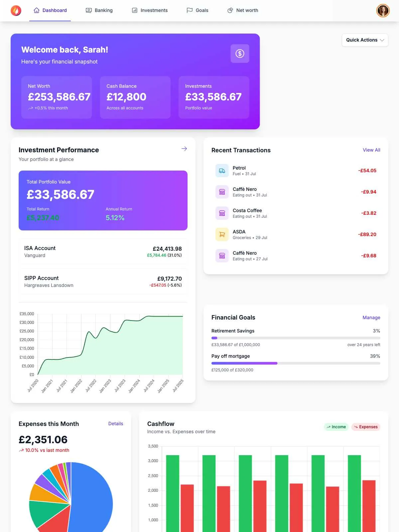The width and height of the screenshot is (399, 532).
Task: Select the Investments summary card
Action: click(x=214, y=97)
